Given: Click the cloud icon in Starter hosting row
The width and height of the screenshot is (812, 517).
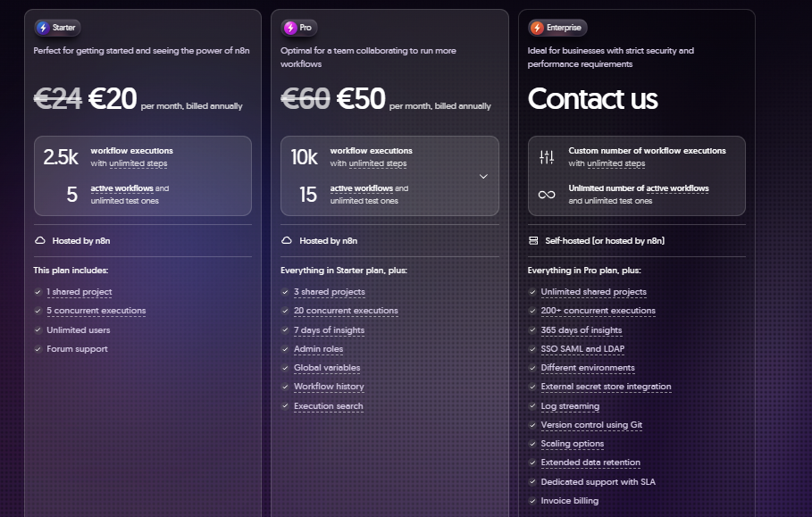Looking at the screenshot, I should point(40,241).
